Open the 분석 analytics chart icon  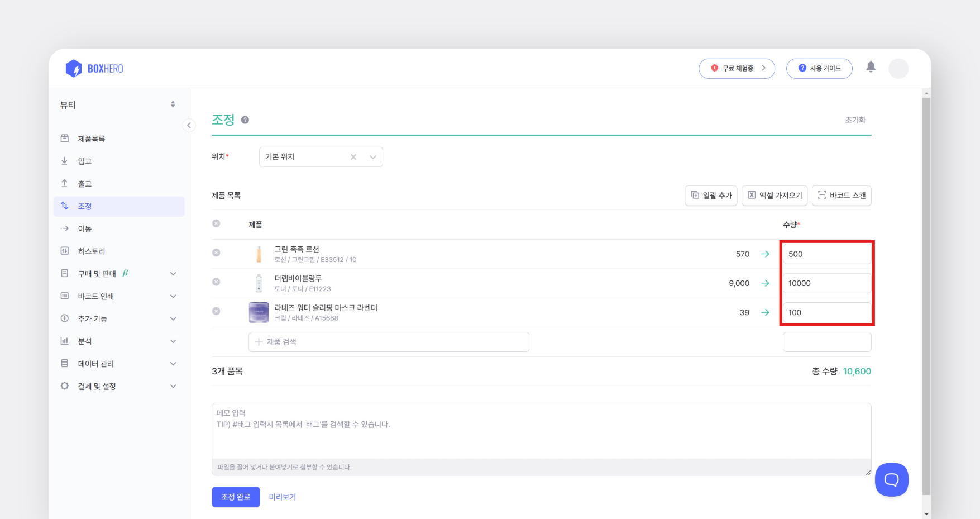(65, 341)
